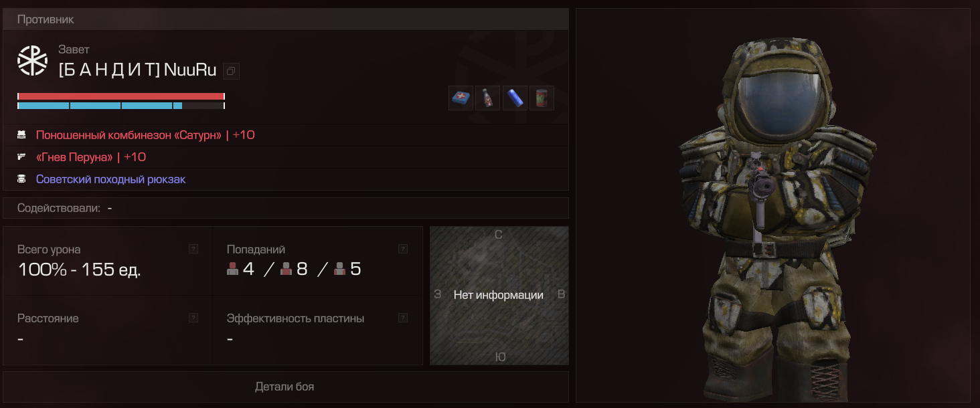Click the limb hits icon showing 5
Screen dimensions: 980x408
click(x=339, y=269)
